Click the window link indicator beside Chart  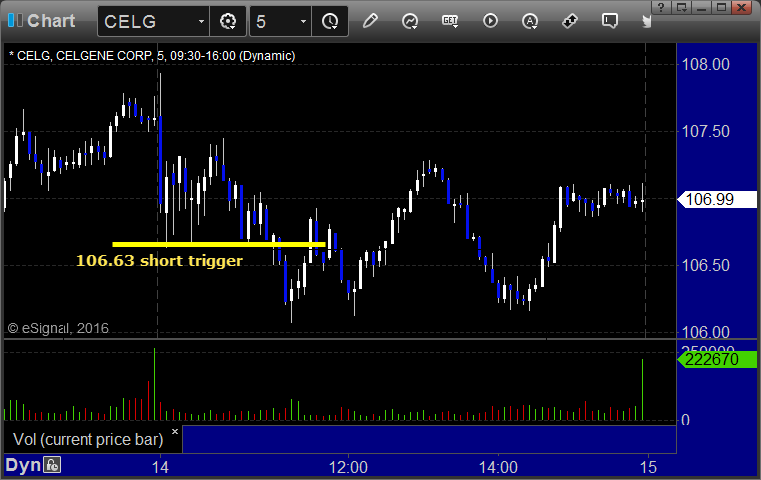(x=15, y=20)
